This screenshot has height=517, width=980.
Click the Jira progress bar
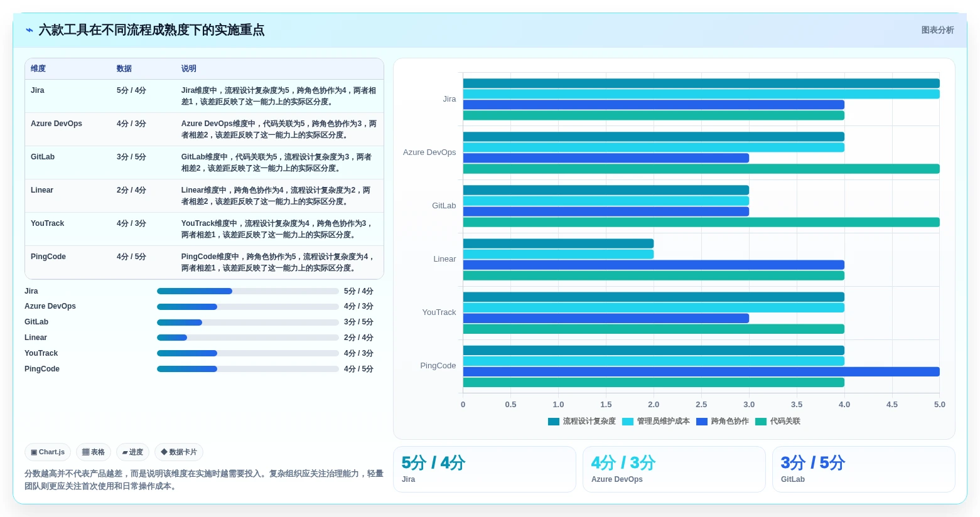(x=248, y=291)
